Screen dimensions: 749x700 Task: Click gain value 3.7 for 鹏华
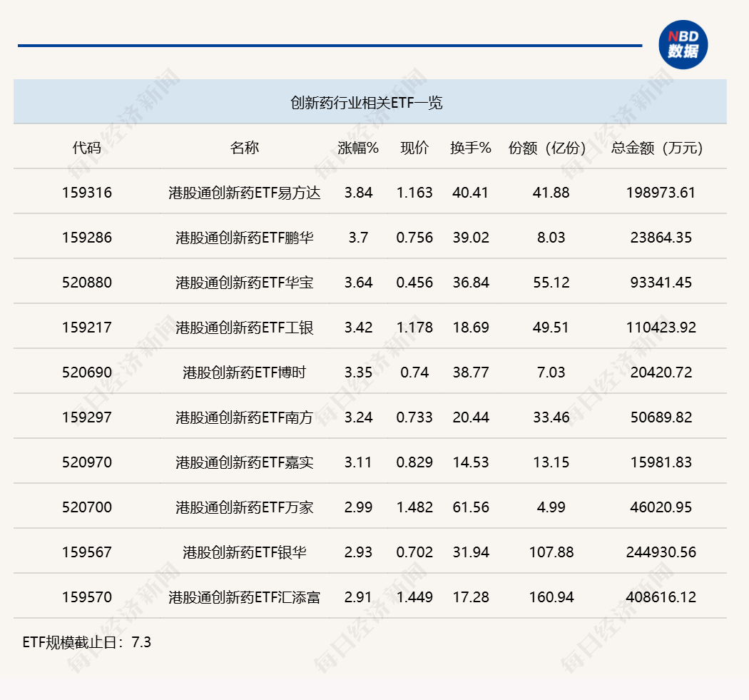(358, 238)
